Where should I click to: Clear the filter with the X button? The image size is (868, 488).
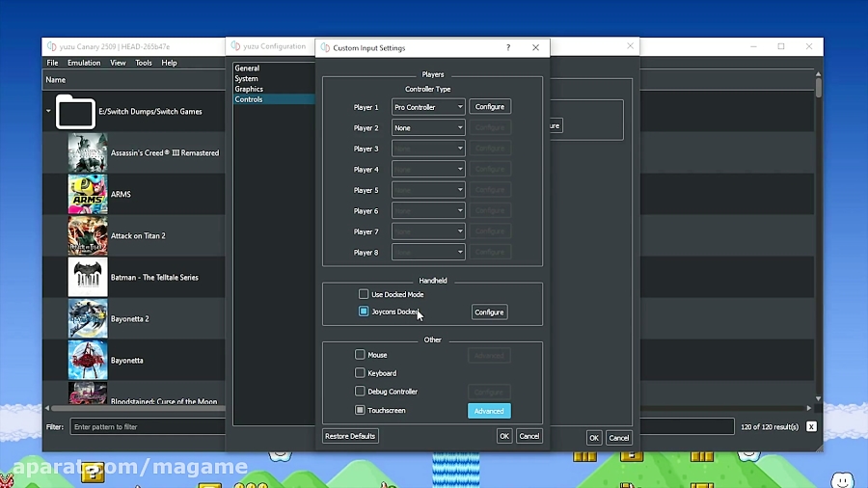[x=811, y=426]
